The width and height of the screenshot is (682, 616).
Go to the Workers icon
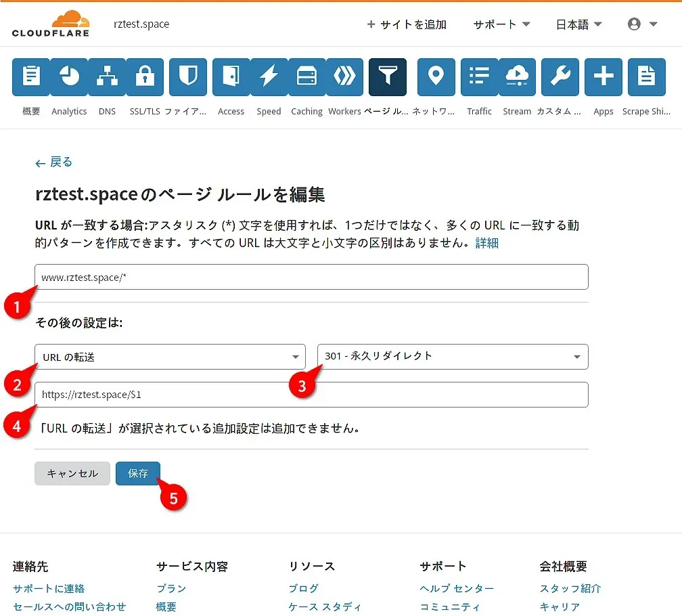(x=344, y=77)
